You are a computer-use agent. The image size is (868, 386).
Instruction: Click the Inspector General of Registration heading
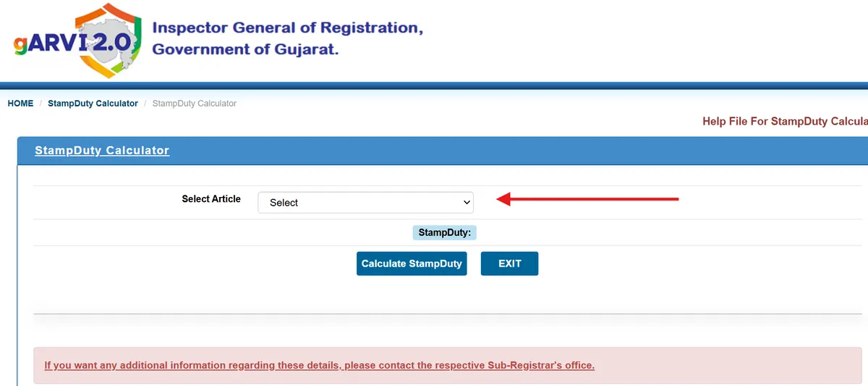287,28
